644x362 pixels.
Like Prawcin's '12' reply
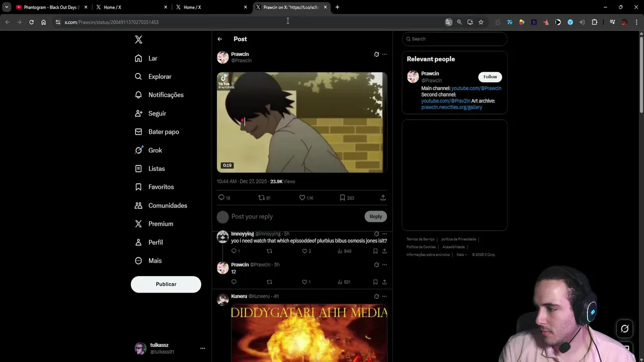tap(306, 282)
